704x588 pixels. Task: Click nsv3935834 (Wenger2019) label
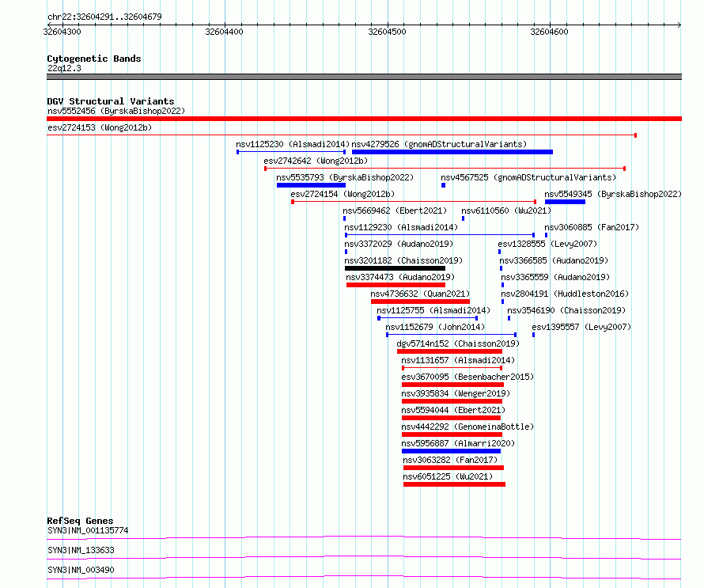point(456,393)
